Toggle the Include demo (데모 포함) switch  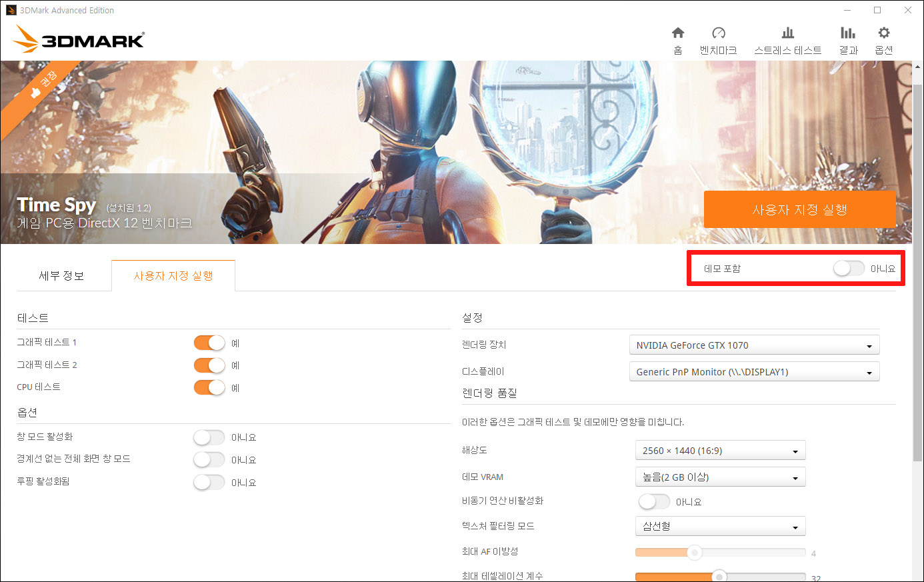pos(849,268)
